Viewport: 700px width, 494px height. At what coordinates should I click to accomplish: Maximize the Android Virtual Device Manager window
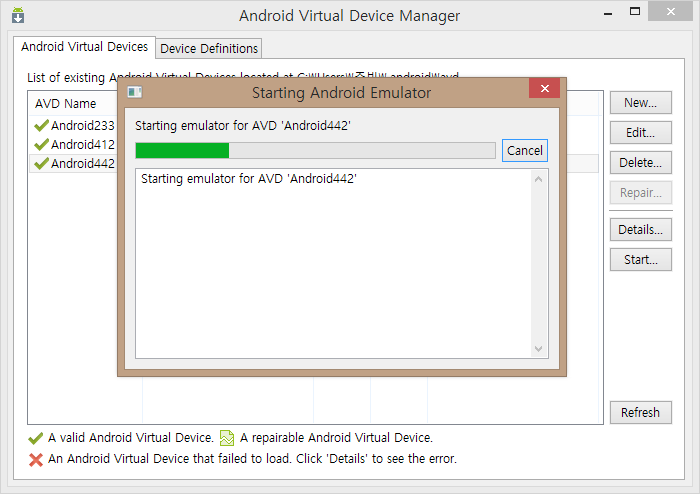[634, 12]
